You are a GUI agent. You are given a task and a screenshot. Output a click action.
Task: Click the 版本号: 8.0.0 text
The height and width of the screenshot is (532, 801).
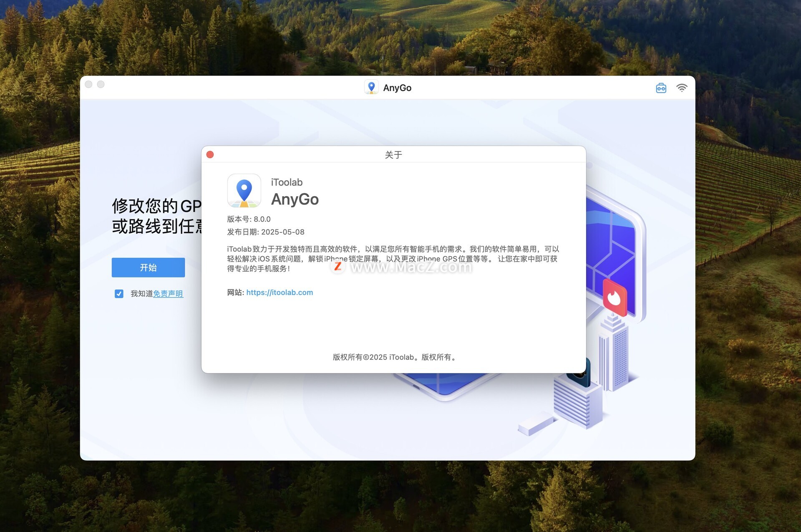[x=249, y=219]
